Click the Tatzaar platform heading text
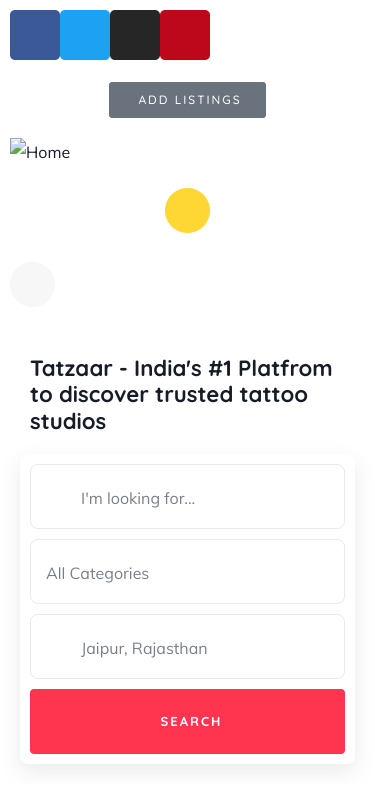Viewport: 375px width, 812px height. pyautogui.click(x=181, y=395)
